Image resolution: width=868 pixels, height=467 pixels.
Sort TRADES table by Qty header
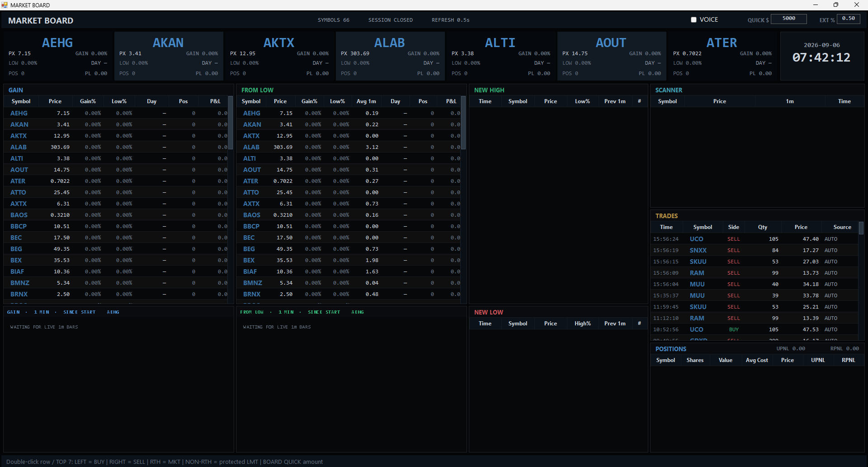point(763,227)
